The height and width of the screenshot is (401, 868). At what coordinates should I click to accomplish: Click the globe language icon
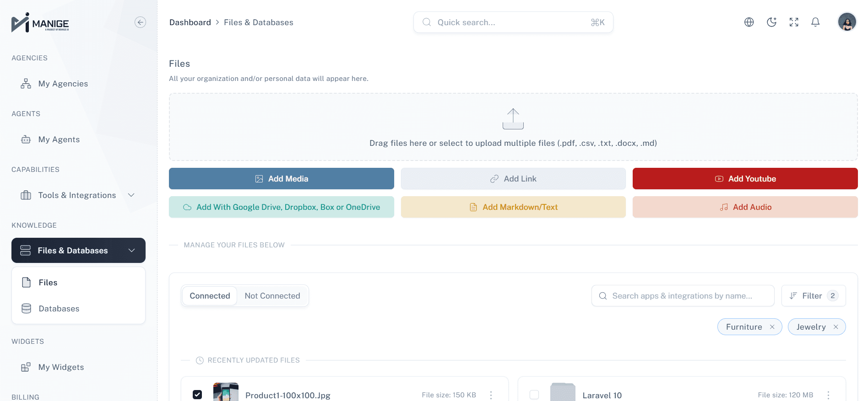749,22
